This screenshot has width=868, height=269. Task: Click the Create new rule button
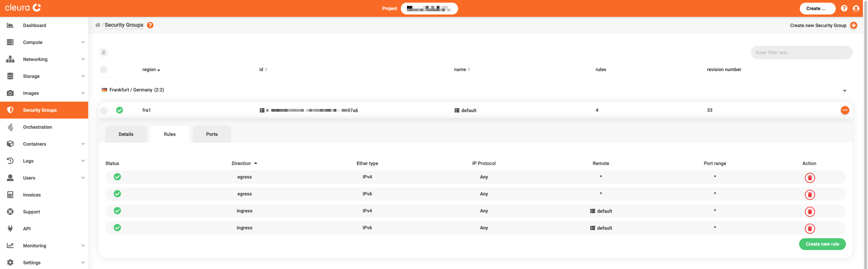point(822,244)
